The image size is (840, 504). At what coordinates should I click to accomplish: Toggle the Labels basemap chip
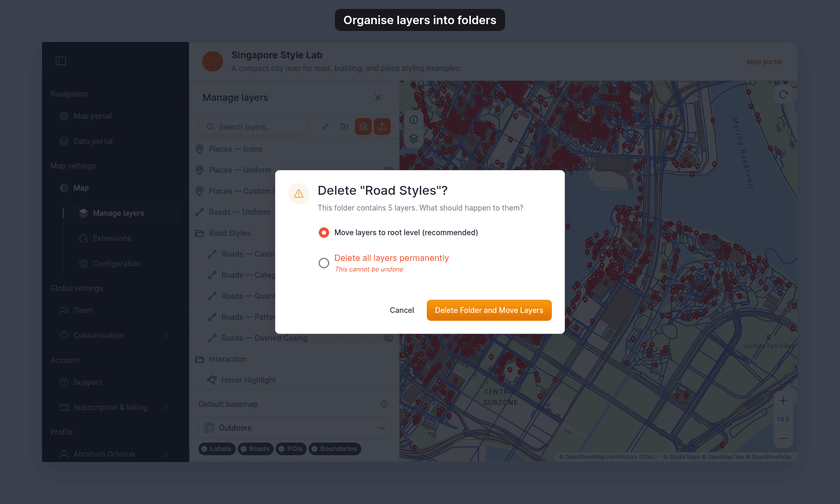click(x=217, y=449)
